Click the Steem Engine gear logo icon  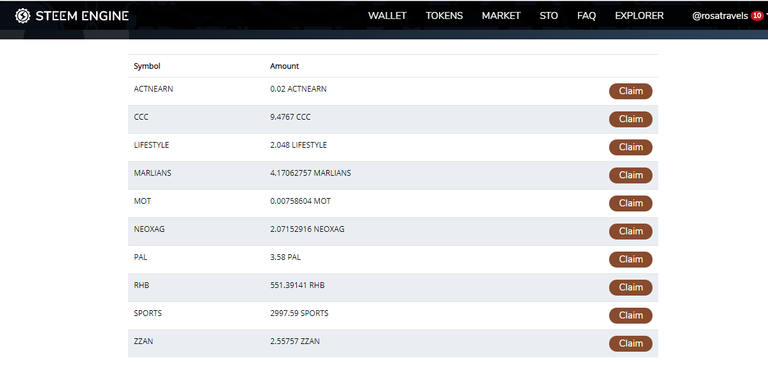coord(23,16)
